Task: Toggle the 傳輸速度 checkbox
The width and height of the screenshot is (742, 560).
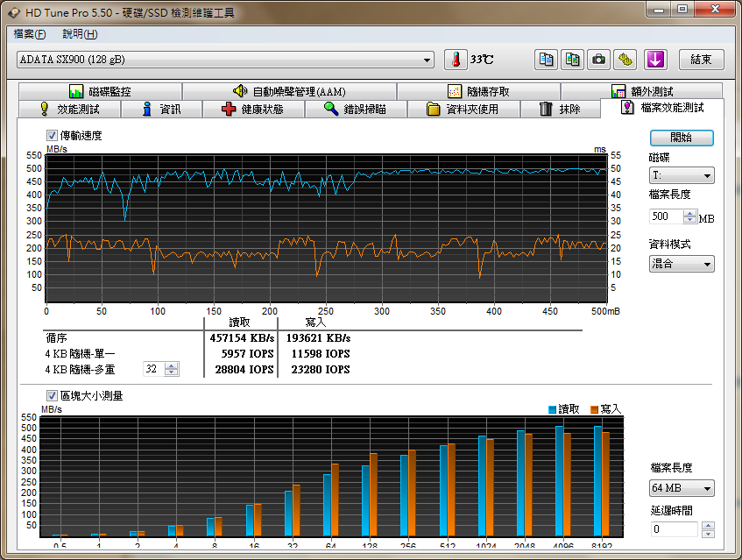Action: [x=52, y=136]
